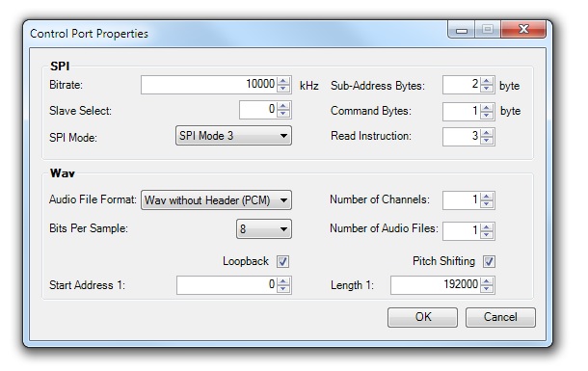The image size is (588, 371).
Task: Expand the Bits Per Sample dropdown
Action: pos(263,229)
